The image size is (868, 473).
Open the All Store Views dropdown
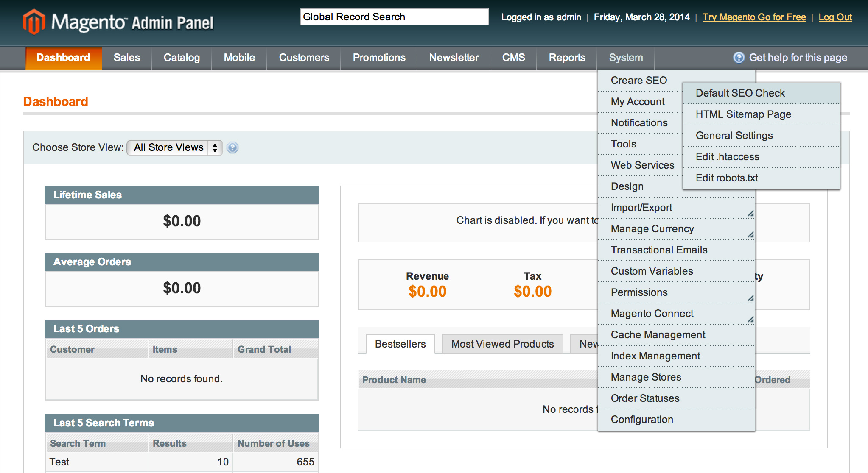click(175, 147)
